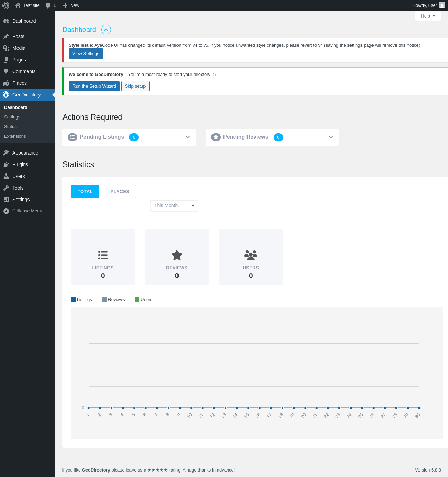The width and height of the screenshot is (448, 477).
Task: Open the comments bubble in admin bar
Action: (x=48, y=5)
